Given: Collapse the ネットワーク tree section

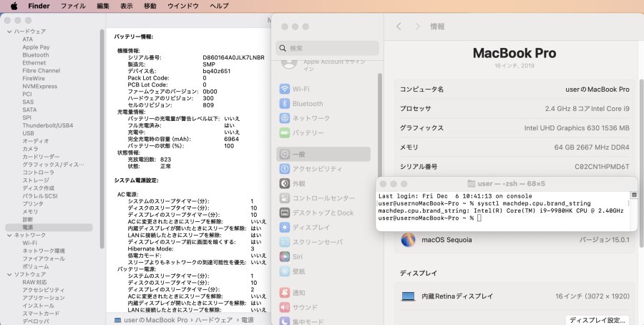Looking at the screenshot, I should tap(9, 235).
